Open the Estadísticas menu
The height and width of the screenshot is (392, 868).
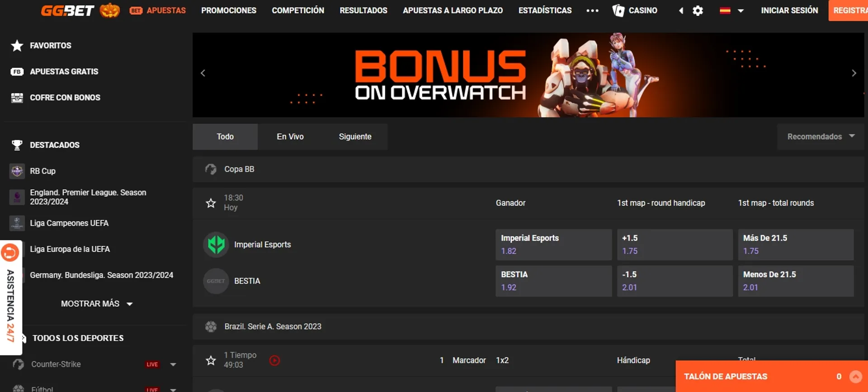point(545,10)
